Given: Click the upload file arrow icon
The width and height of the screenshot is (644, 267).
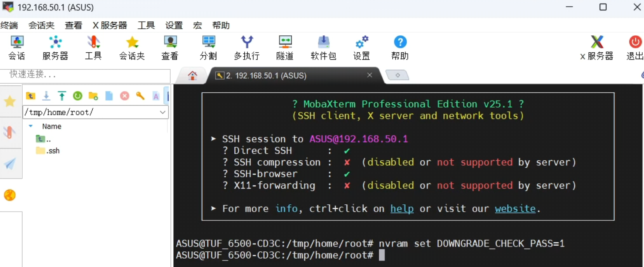Looking at the screenshot, I should pyautogui.click(x=62, y=96).
